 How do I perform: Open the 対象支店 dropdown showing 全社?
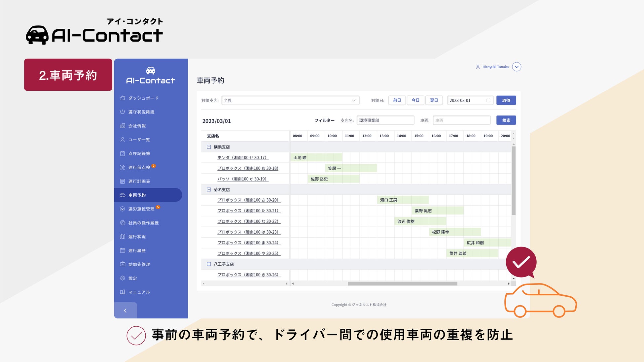[290, 101]
